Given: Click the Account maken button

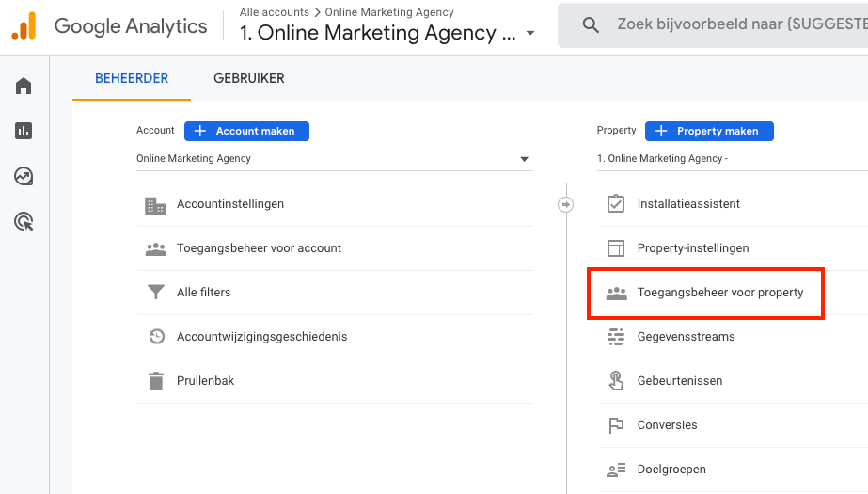Looking at the screenshot, I should coord(246,131).
